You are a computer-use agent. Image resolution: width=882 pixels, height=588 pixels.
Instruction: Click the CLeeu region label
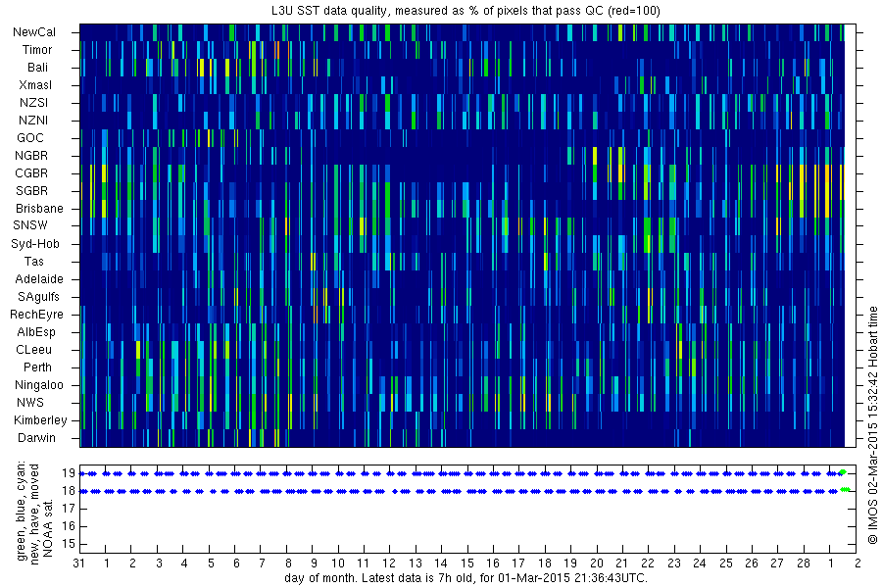pos(33,350)
